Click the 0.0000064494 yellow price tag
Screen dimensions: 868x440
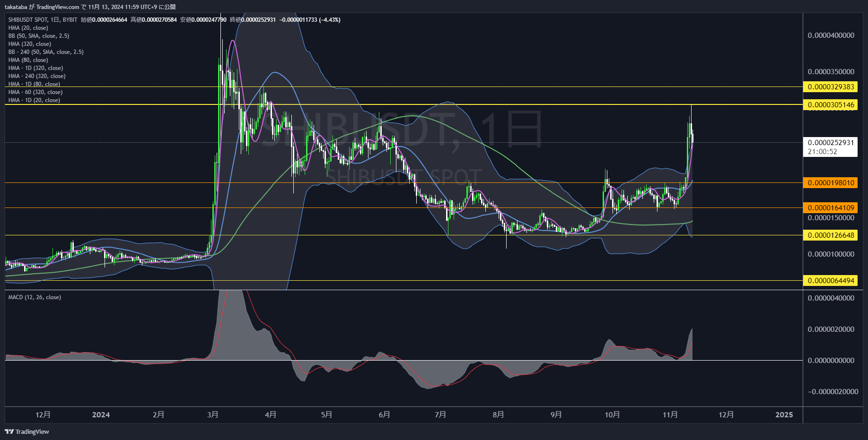point(830,281)
